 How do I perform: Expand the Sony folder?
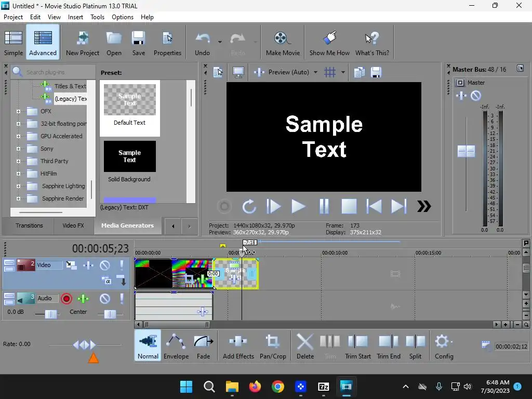pyautogui.click(x=18, y=149)
